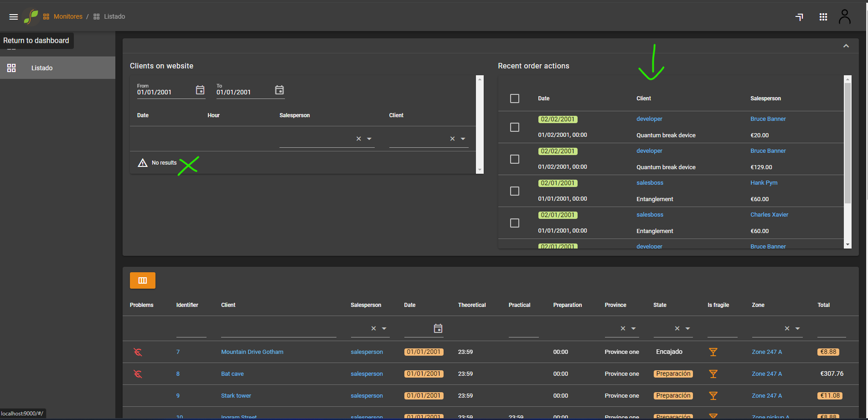Check the Bruce Banner €129.00 order row
Image resolution: width=868 pixels, height=420 pixels.
click(x=515, y=159)
